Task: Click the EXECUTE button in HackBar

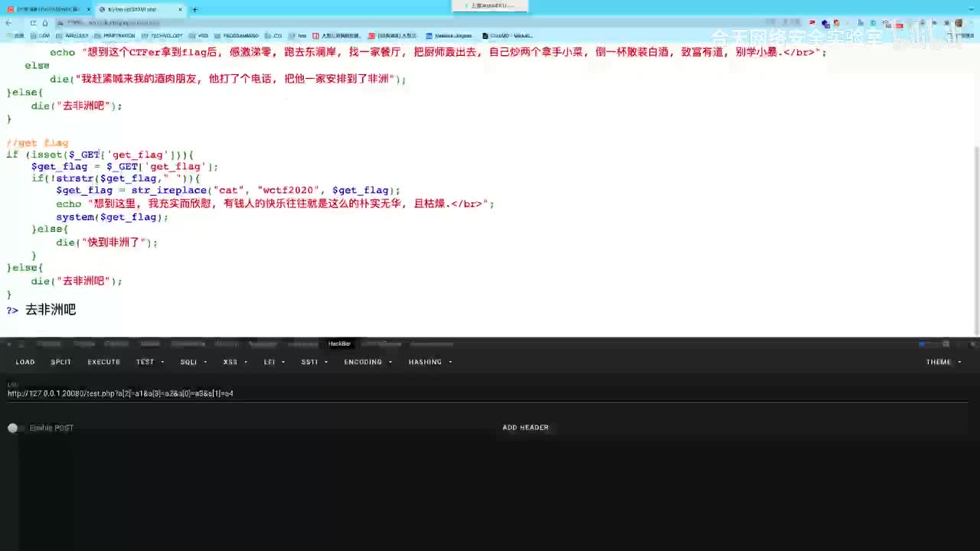Action: pyautogui.click(x=104, y=362)
